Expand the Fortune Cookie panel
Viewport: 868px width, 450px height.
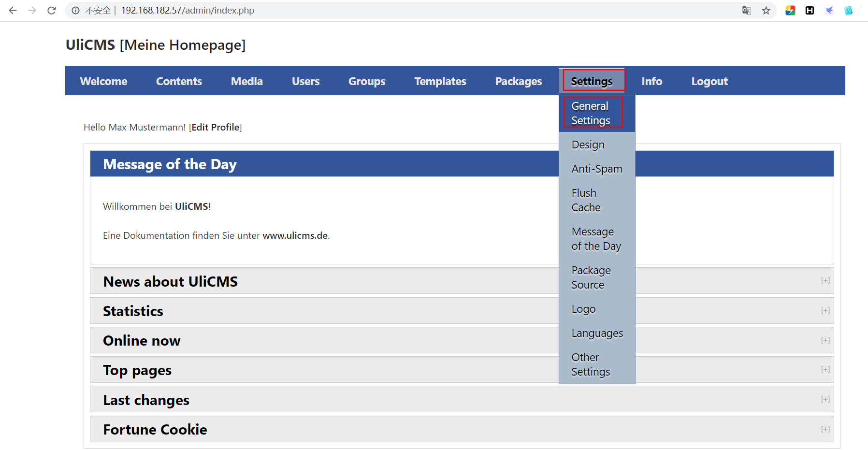coord(825,429)
